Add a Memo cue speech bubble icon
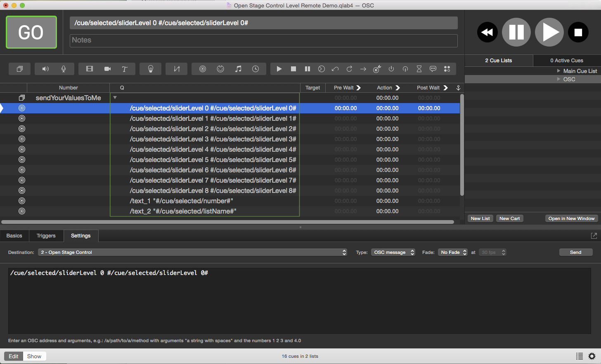 433,69
